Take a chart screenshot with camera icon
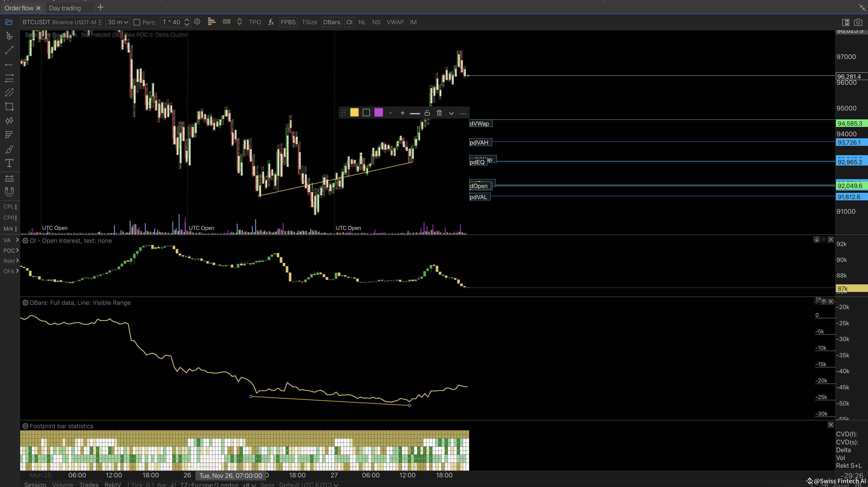Image resolution: width=868 pixels, height=487 pixels. (858, 22)
